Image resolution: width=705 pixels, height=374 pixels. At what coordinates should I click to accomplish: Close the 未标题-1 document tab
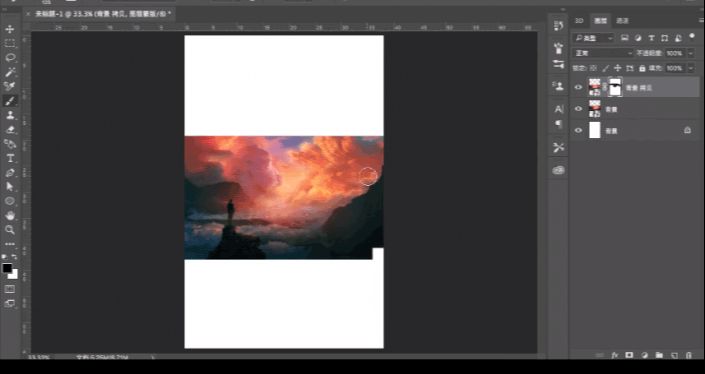click(x=28, y=14)
